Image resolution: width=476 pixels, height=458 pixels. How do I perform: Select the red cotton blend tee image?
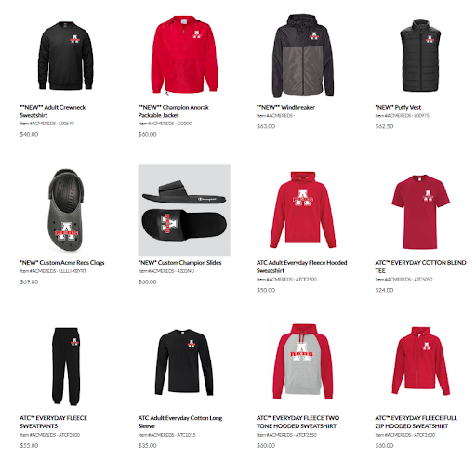[420, 212]
